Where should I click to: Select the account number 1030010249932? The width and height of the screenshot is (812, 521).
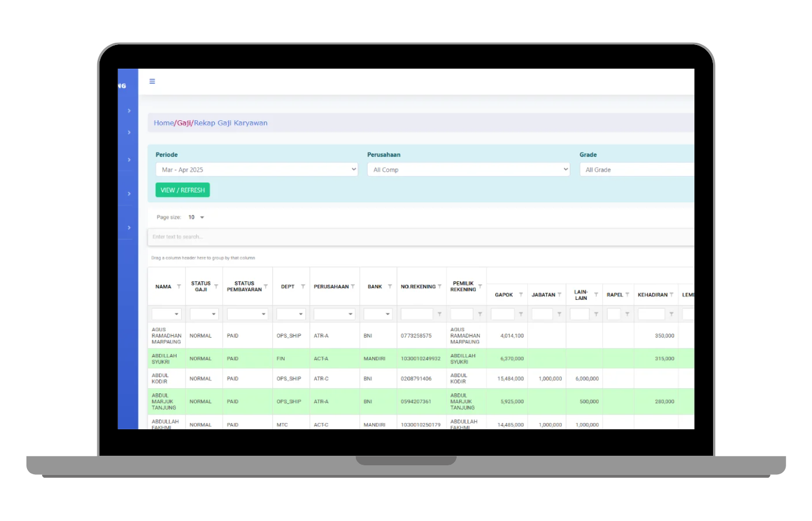421,358
